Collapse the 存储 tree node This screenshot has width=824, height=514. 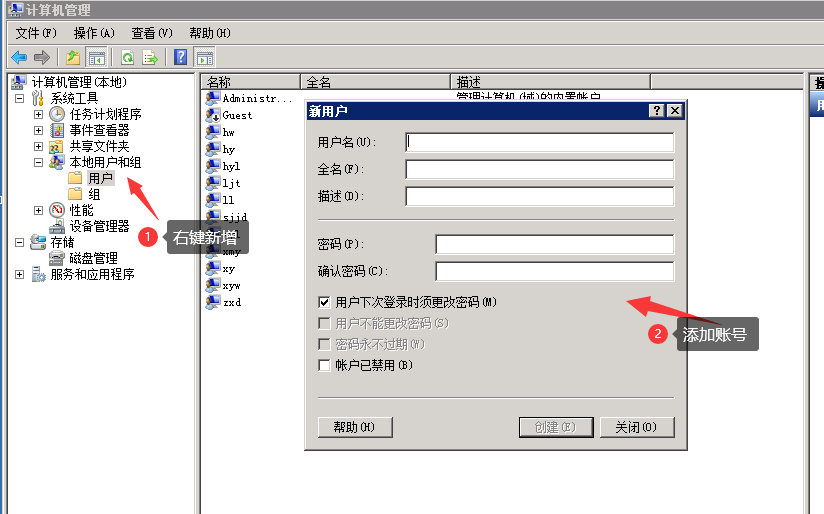pos(19,242)
